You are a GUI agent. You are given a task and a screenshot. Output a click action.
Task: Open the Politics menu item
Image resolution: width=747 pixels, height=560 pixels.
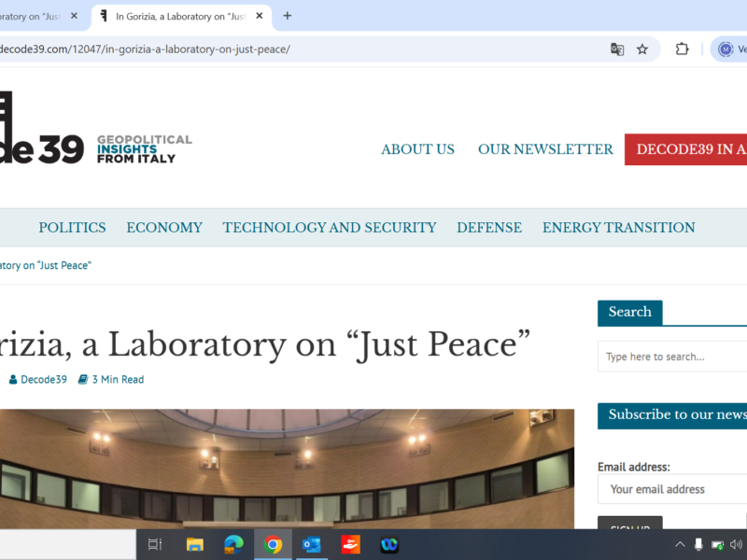72,228
